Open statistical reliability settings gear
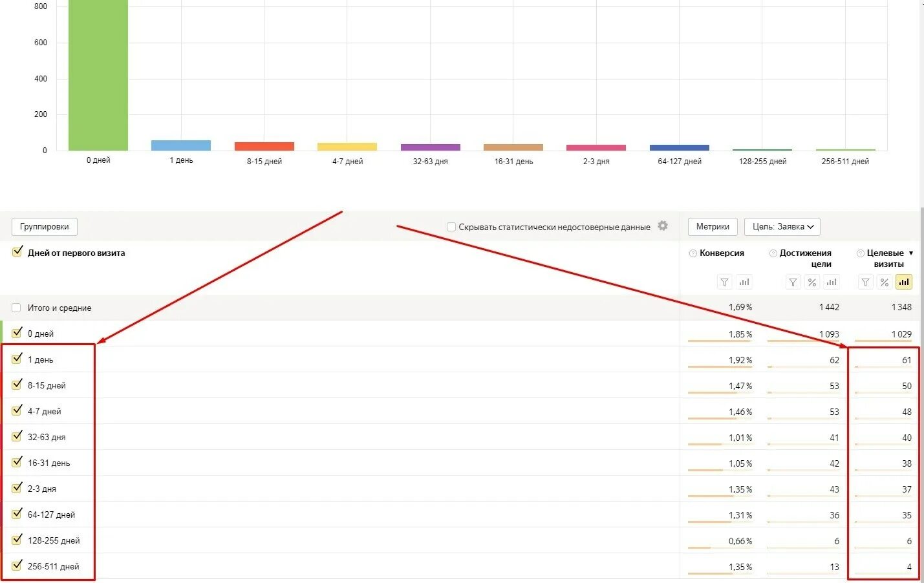The height and width of the screenshot is (583, 924). point(663,226)
